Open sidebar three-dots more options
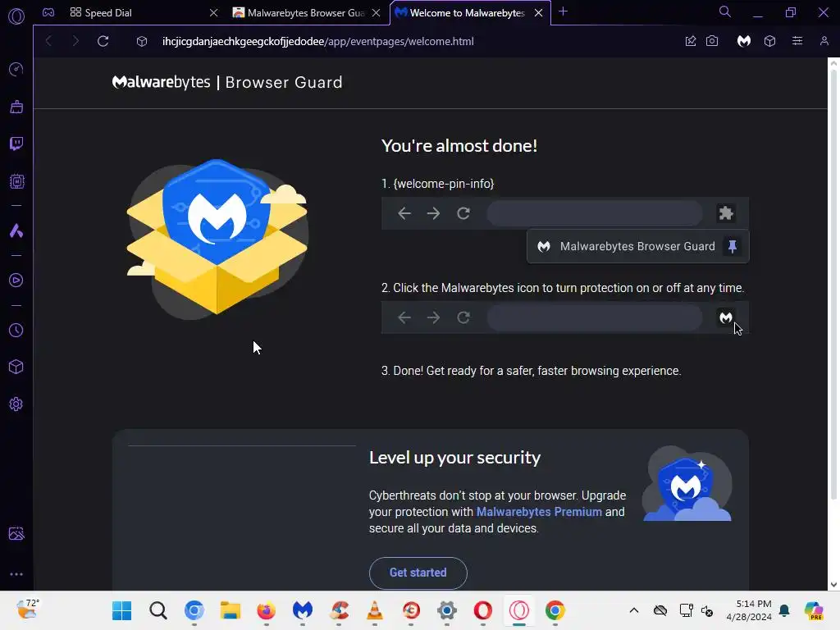 (x=16, y=573)
